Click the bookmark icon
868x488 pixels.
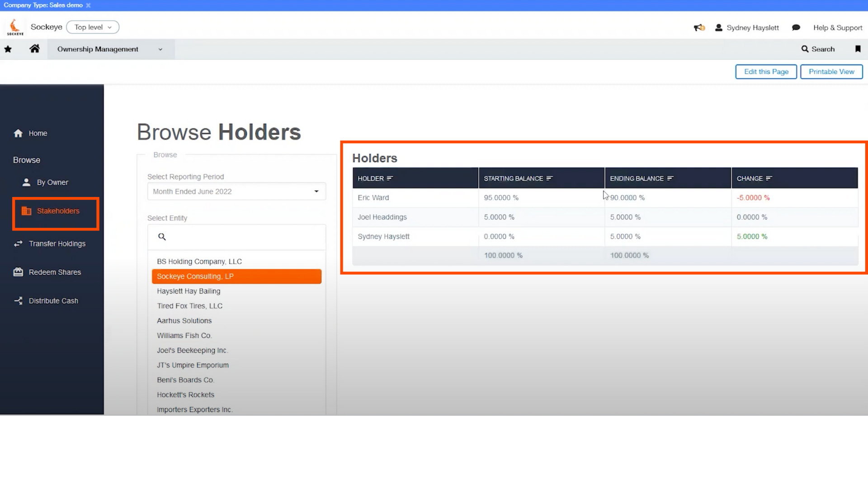pyautogui.click(x=858, y=49)
